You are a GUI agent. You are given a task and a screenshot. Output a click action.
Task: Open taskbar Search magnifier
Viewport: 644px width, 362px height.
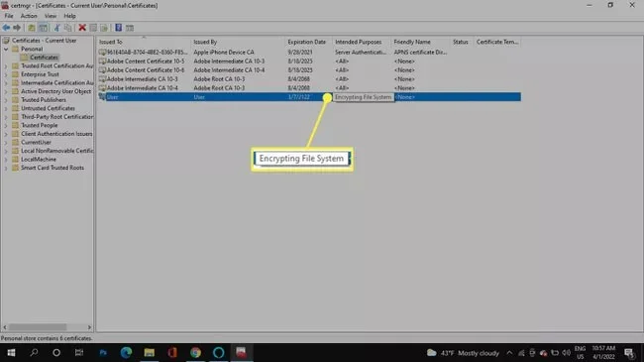coord(34,353)
